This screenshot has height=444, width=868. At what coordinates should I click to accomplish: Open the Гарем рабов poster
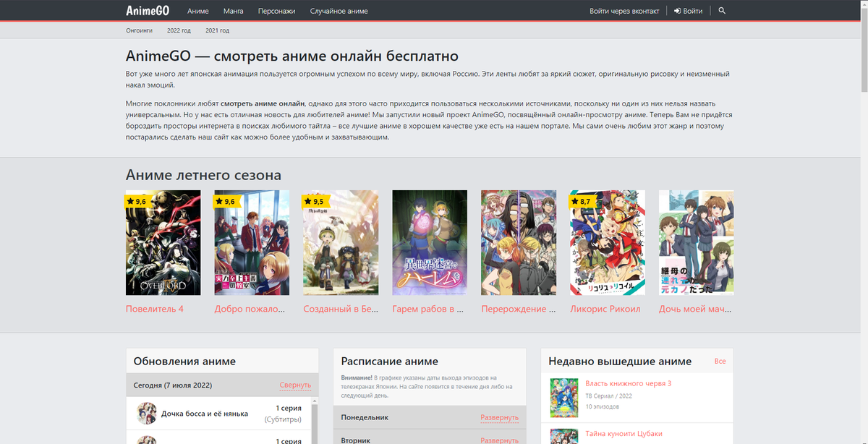click(430, 242)
